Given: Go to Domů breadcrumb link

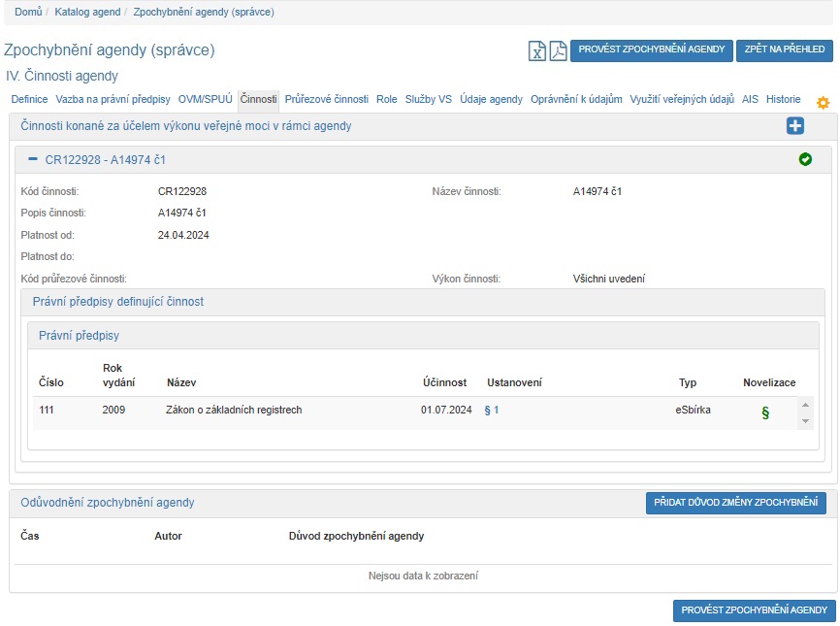Looking at the screenshot, I should pyautogui.click(x=28, y=12).
